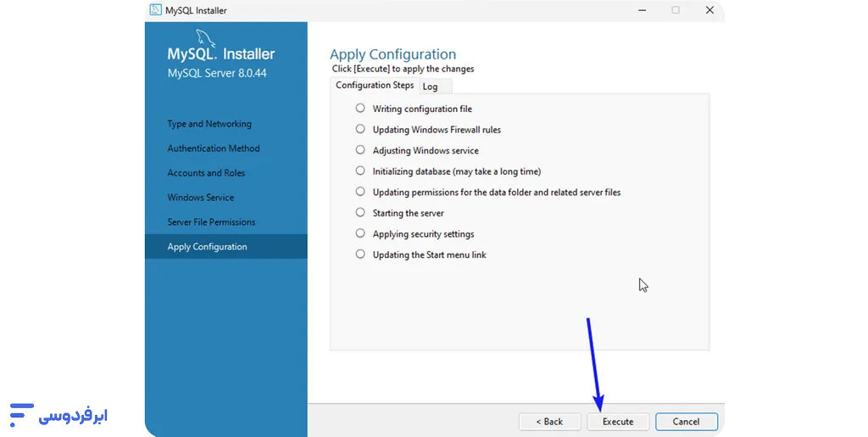
Task: Click the MySQL dolphin logo in sidebar
Action: 206,38
